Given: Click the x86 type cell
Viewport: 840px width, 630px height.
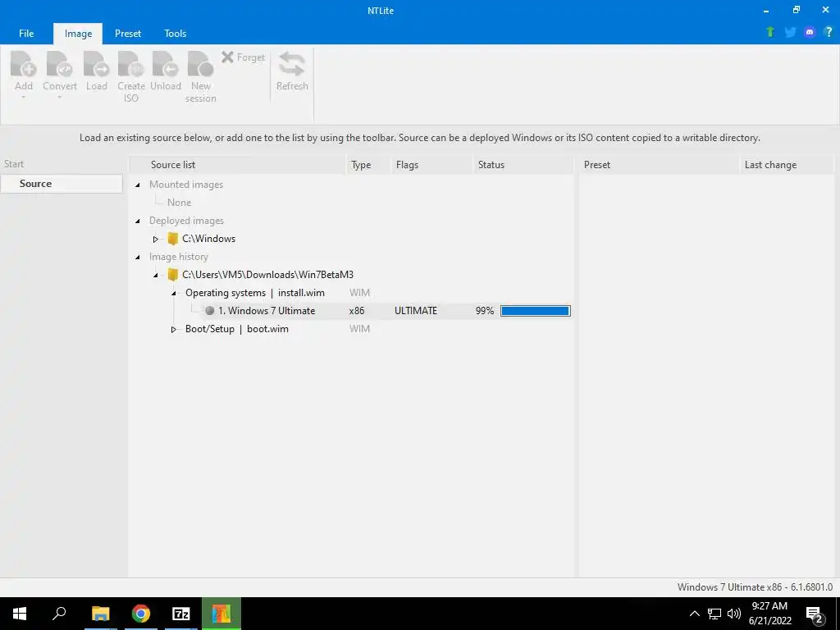Looking at the screenshot, I should click(x=357, y=311).
